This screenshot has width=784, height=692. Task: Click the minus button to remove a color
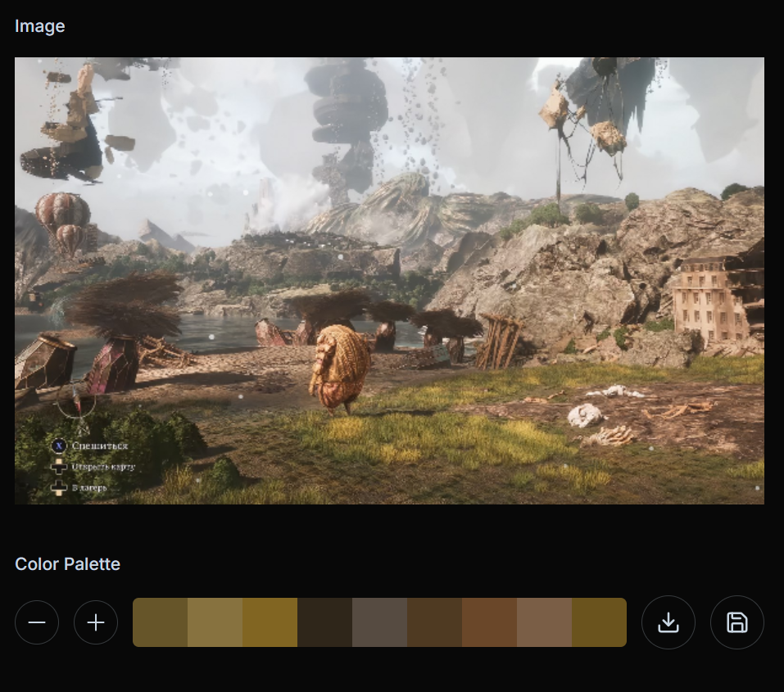(37, 622)
